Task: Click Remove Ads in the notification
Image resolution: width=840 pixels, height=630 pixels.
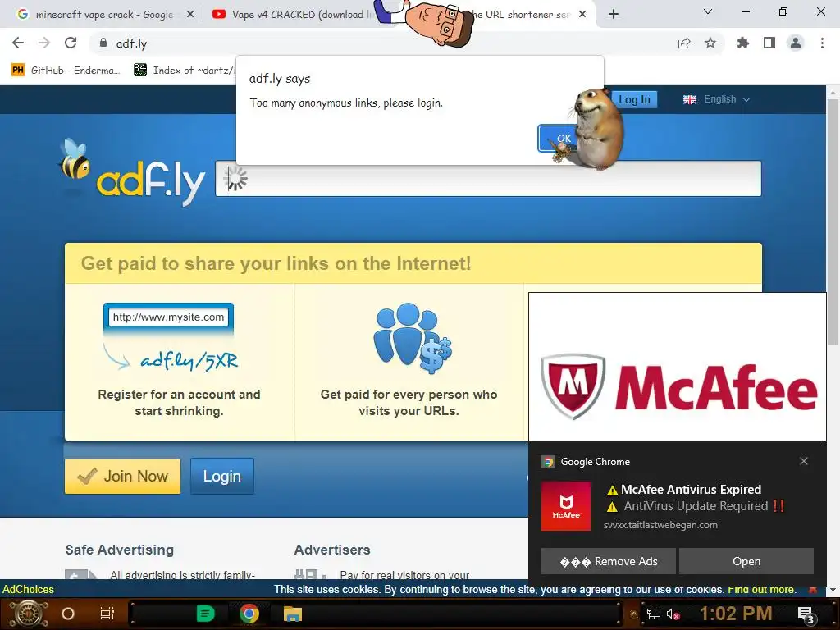Action: [x=609, y=561]
